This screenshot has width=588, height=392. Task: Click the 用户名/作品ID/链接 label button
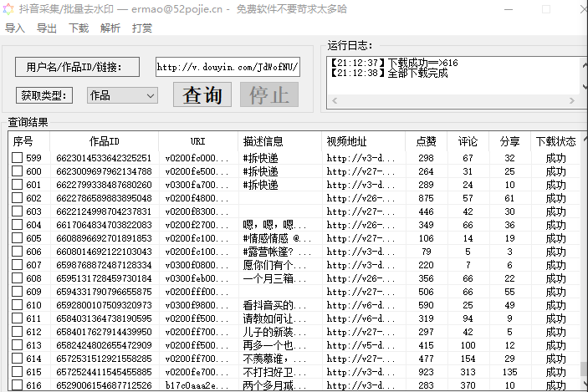tap(77, 67)
